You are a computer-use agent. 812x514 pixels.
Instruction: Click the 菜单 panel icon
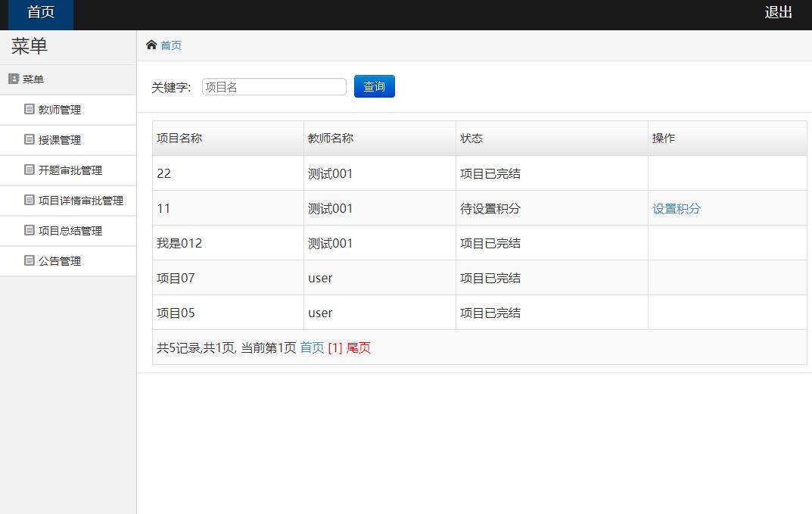(x=13, y=79)
